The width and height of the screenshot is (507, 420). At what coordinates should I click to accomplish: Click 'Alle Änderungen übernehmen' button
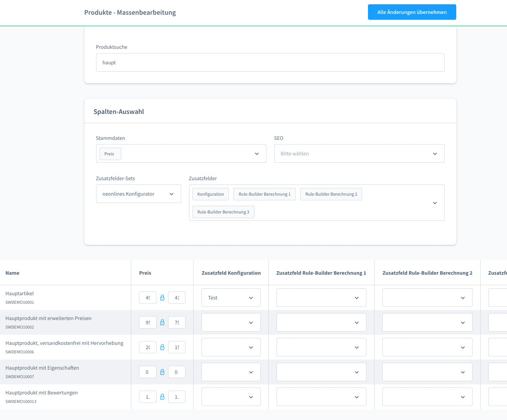coord(412,12)
